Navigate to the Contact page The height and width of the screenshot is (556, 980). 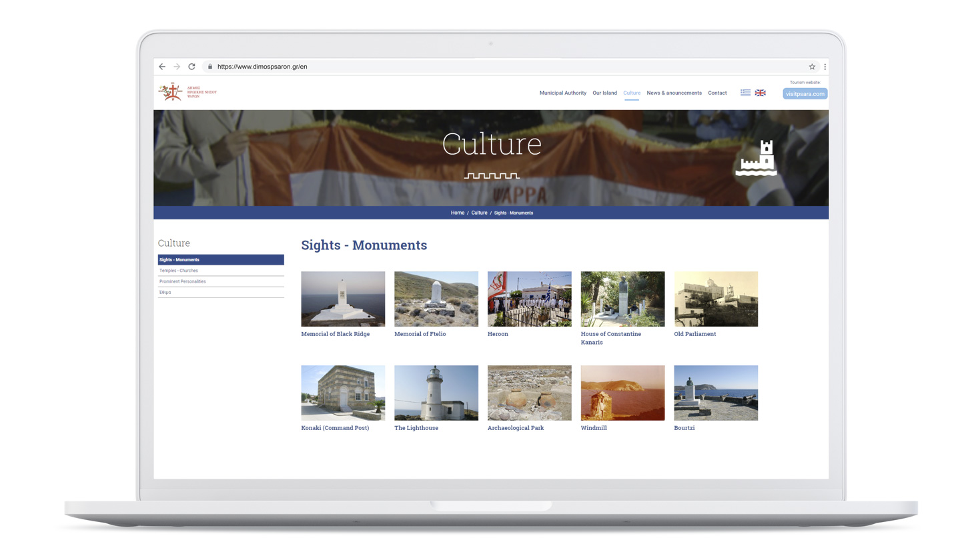click(717, 93)
